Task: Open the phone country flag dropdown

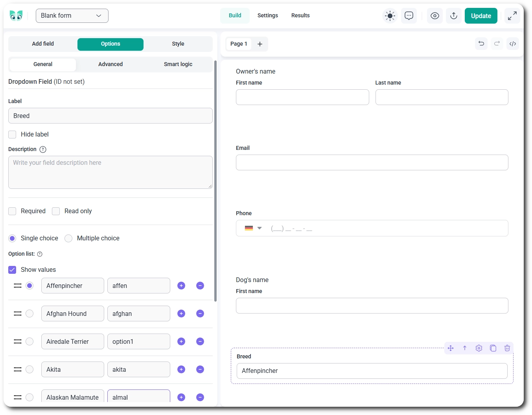Action: (253, 228)
